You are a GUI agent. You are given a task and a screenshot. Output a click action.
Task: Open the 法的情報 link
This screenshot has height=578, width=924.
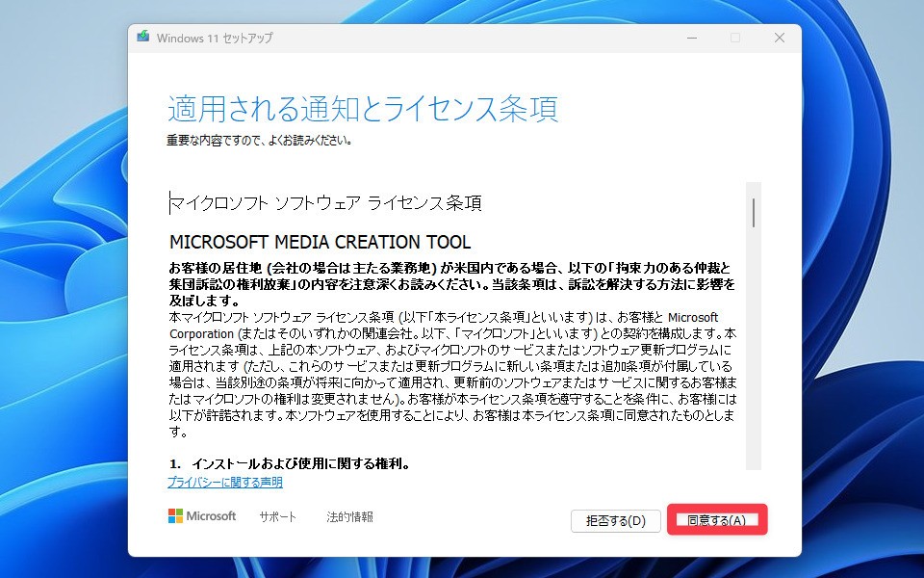pyautogui.click(x=350, y=516)
